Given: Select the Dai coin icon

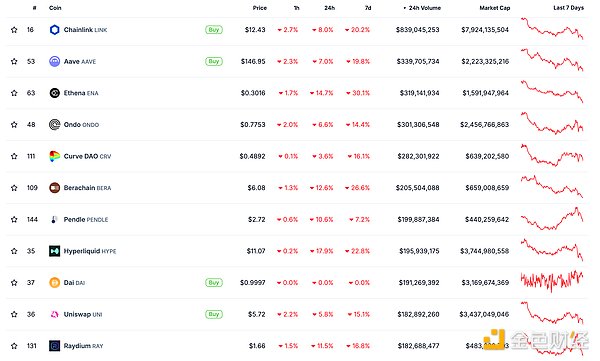Looking at the screenshot, I should [54, 283].
